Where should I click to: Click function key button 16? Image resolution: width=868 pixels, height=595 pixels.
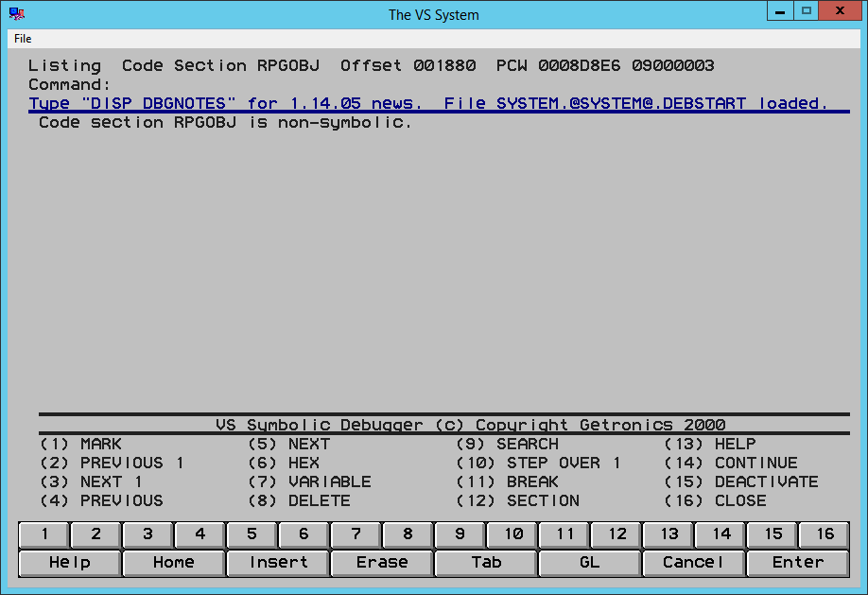tap(825, 534)
